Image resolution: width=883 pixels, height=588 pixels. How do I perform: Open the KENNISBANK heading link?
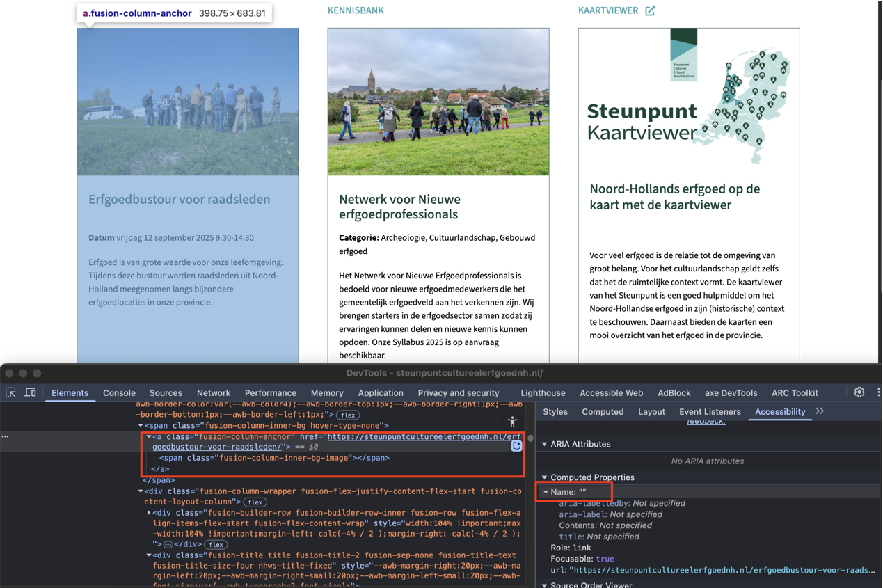click(356, 10)
